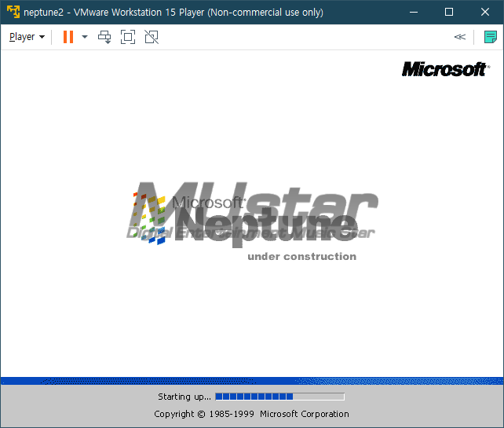
Task: Collapse the toolbar with the double-chevron icon
Action: click(x=459, y=37)
